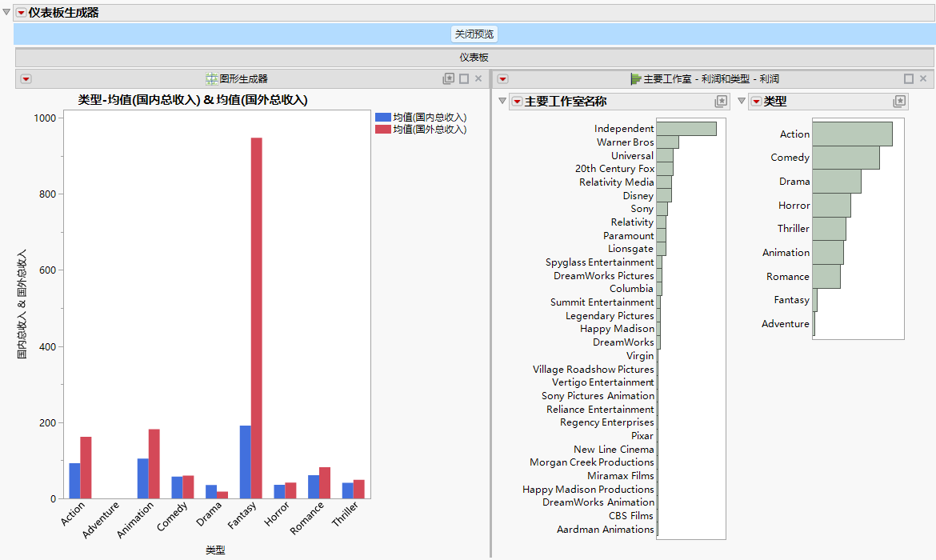Click the 图形生成器 graph builder icon
This screenshot has width=936, height=560.
(x=211, y=79)
